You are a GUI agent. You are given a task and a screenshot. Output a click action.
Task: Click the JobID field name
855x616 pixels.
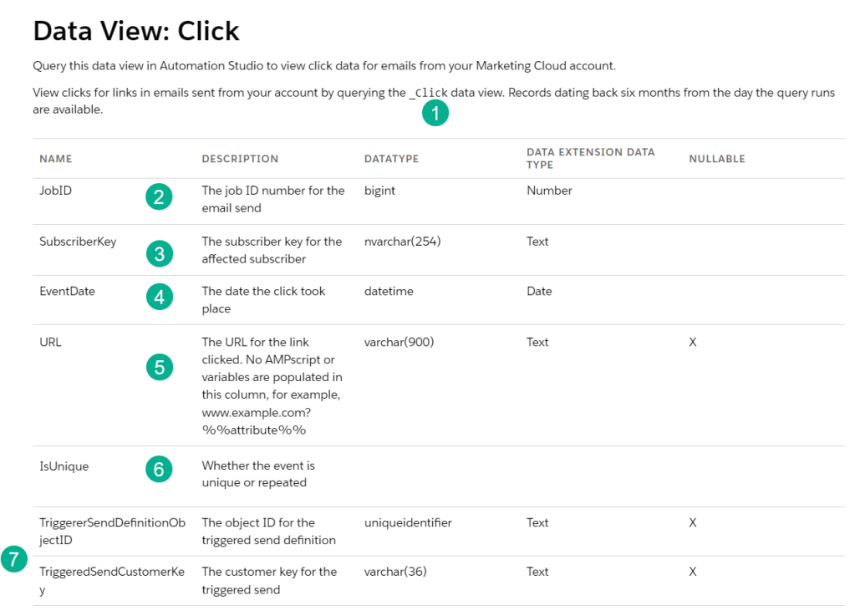pyautogui.click(x=56, y=191)
